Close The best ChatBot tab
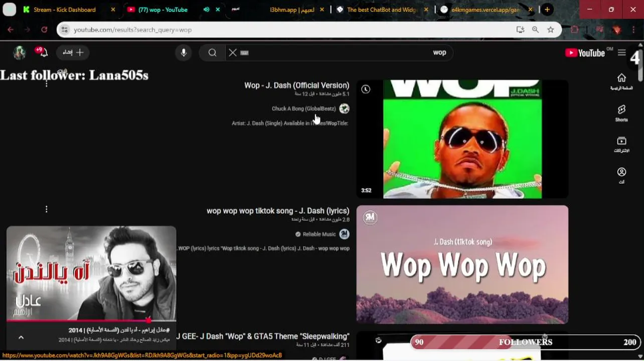The height and width of the screenshot is (361, 644). 426,10
